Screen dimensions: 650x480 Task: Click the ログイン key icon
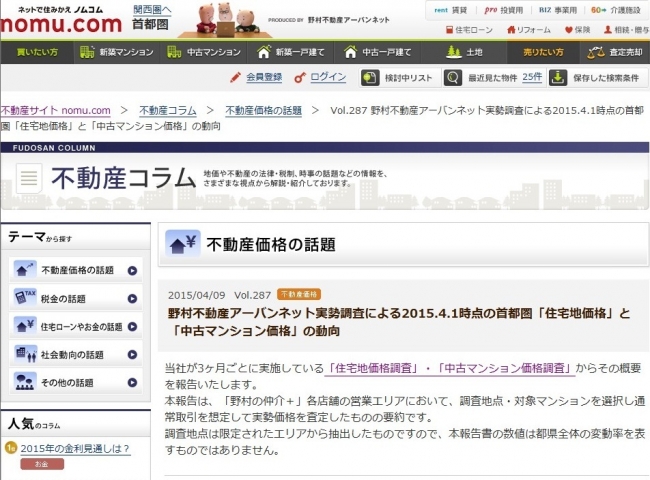300,77
